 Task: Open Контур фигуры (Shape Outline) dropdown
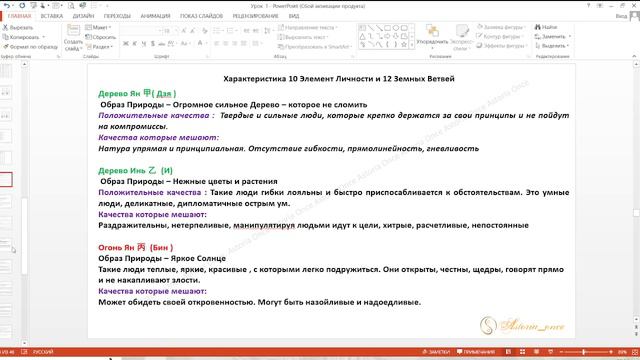(x=500, y=36)
